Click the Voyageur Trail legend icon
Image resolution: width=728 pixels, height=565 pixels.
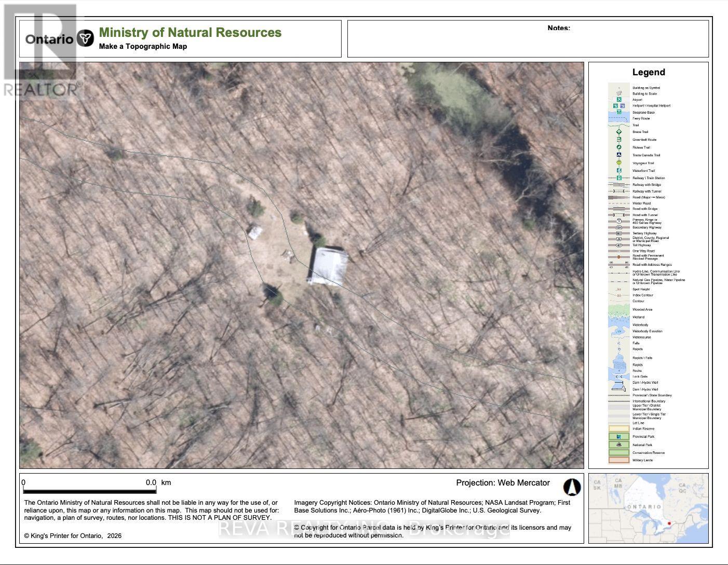(618, 163)
